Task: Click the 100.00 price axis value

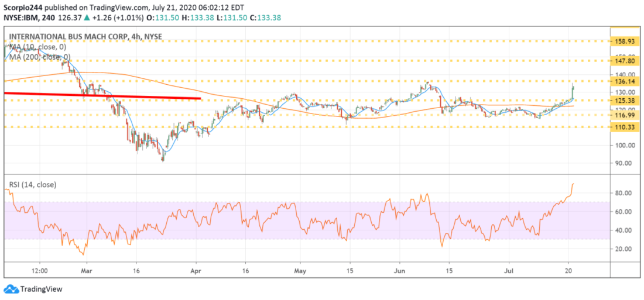Action: click(624, 145)
